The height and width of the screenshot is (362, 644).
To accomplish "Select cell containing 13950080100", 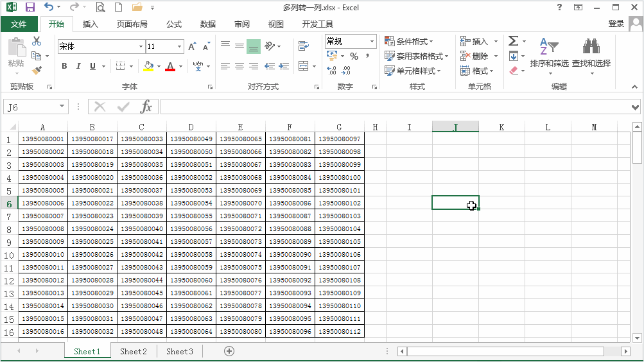I will 340,177.
